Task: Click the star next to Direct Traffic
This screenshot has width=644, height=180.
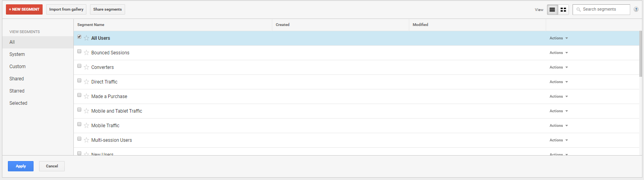Action: pyautogui.click(x=86, y=82)
